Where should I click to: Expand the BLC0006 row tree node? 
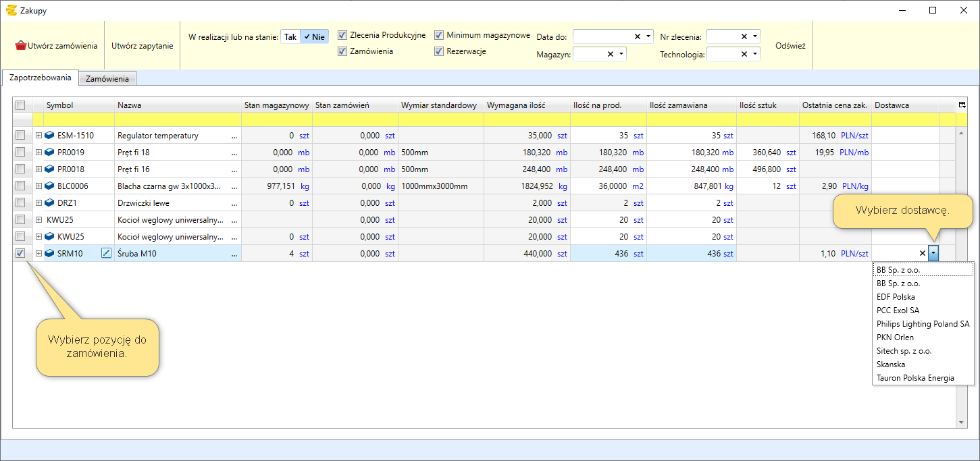[x=38, y=186]
